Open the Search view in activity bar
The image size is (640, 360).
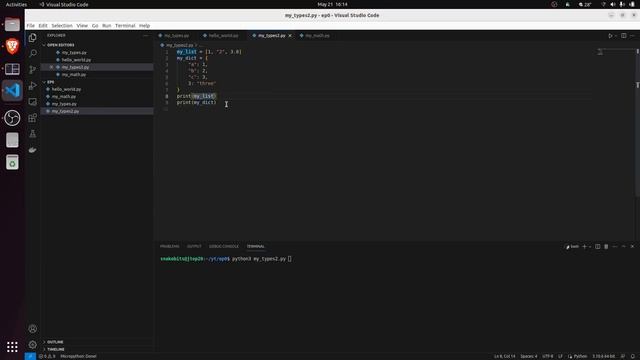tap(33, 53)
